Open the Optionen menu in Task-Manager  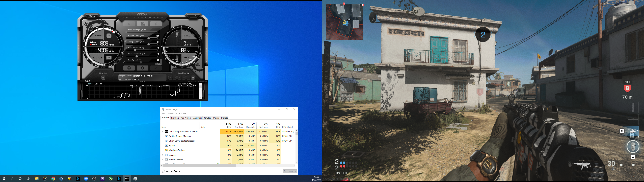172,114
